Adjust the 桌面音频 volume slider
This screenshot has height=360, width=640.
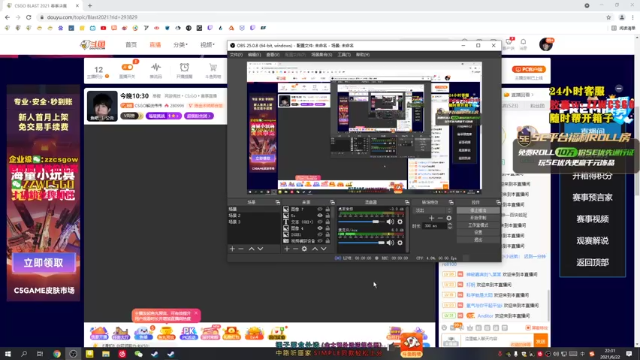(x=361, y=222)
